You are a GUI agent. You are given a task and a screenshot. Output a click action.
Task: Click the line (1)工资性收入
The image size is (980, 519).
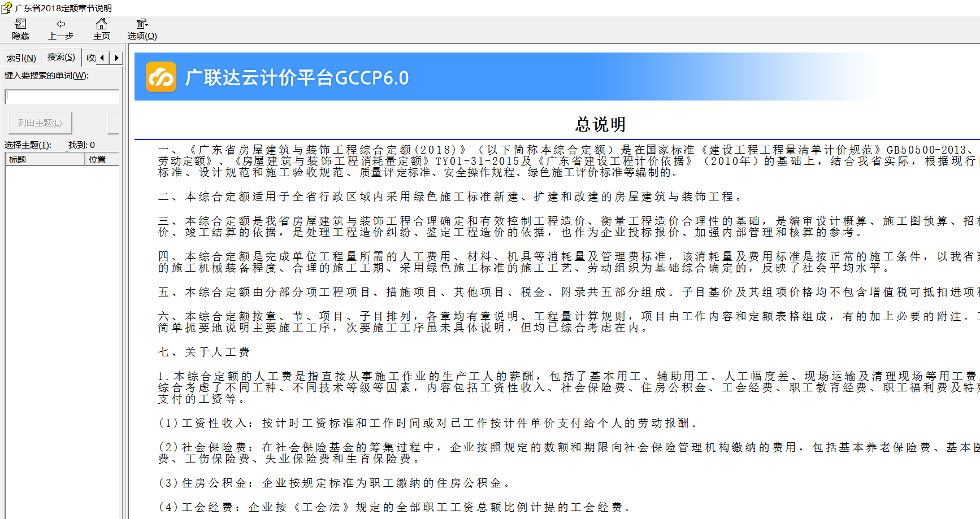[429, 423]
